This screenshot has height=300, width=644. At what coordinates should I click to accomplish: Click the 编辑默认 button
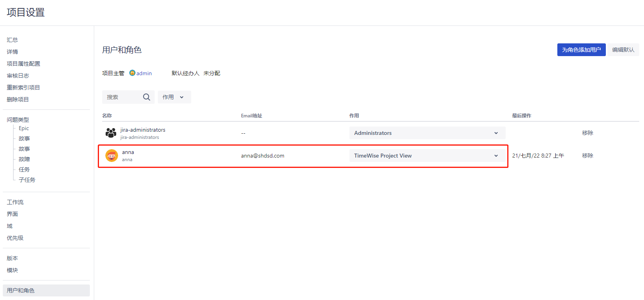tap(623, 50)
